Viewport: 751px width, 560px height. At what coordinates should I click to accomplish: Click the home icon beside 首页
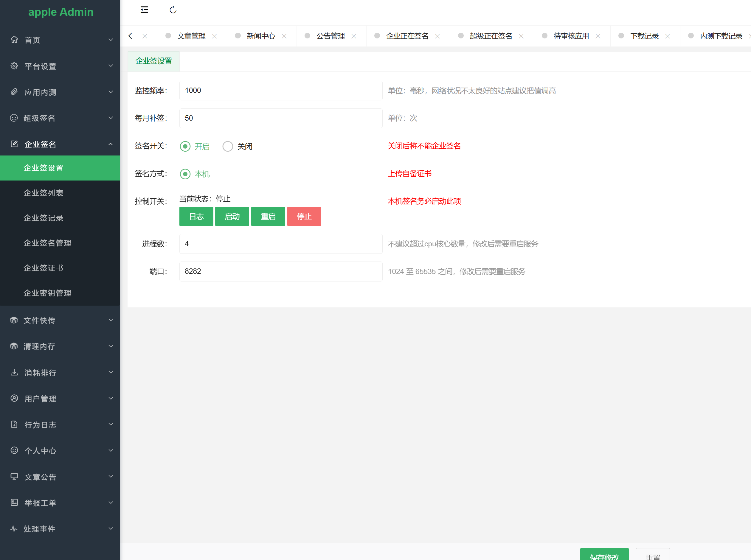14,40
